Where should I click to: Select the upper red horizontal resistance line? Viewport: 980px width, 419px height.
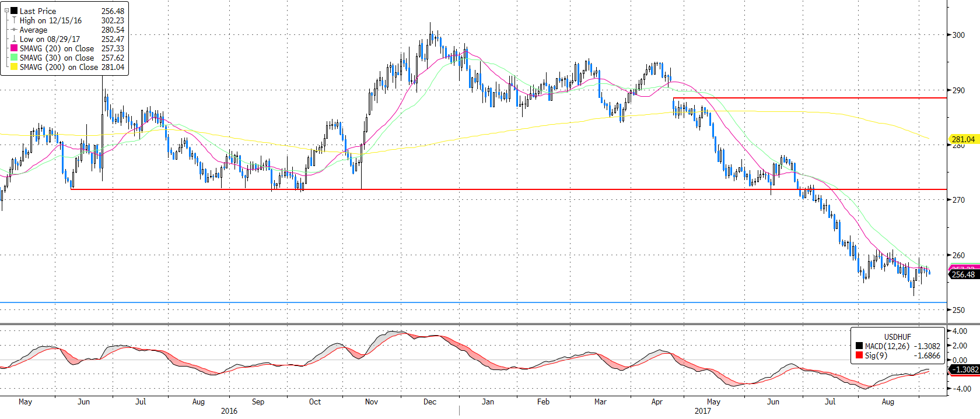pos(817,98)
